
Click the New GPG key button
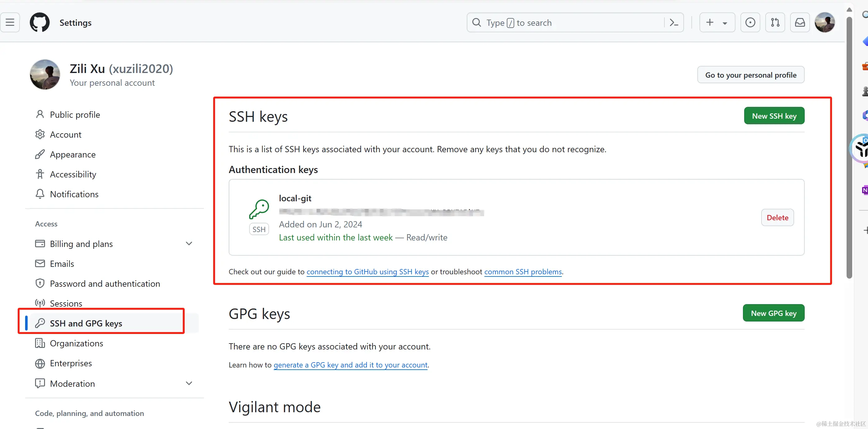[773, 313]
